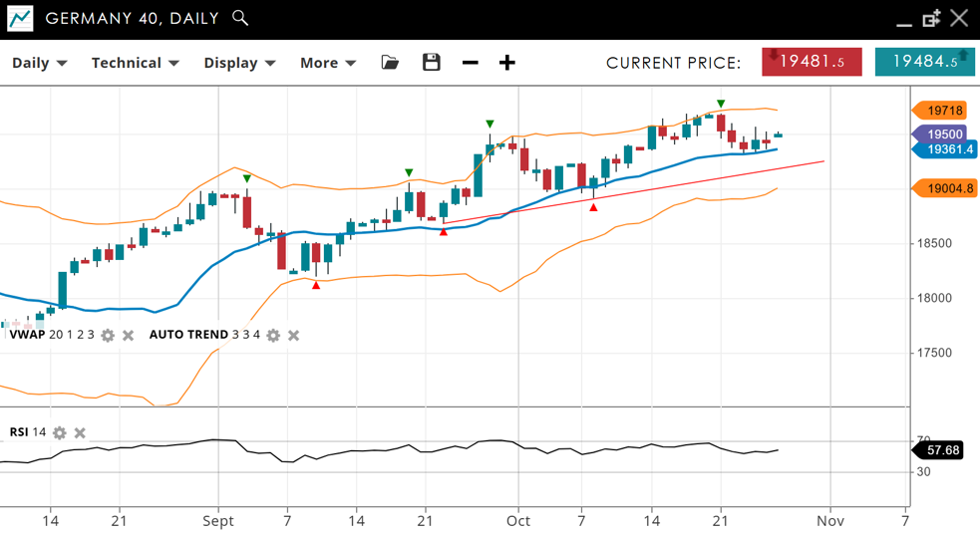Remove the RSI indicator
The width and height of the screenshot is (980, 533).
click(x=81, y=432)
